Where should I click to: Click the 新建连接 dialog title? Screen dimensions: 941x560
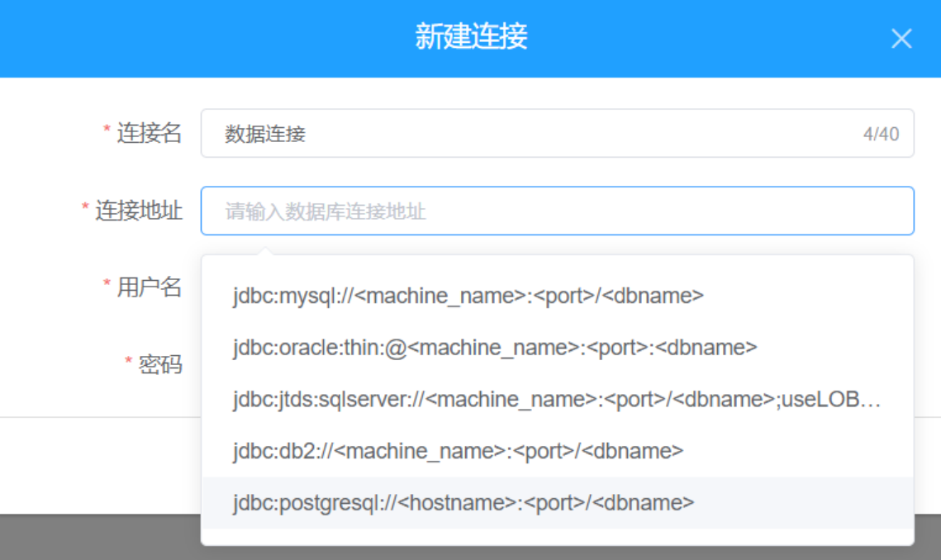pos(471,37)
